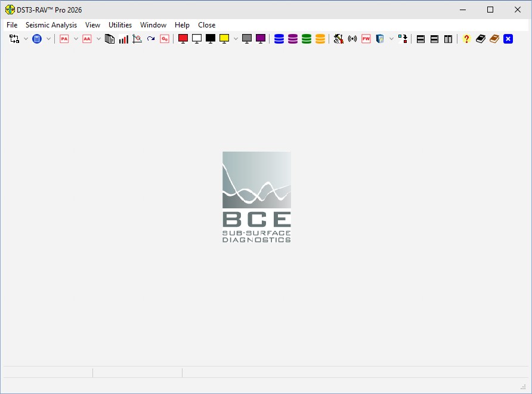
Task: Click the gray monitor icon
Action: coord(247,39)
